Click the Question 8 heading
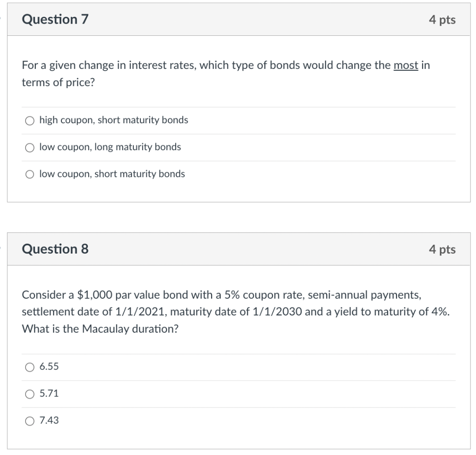The height and width of the screenshot is (455, 476). point(55,249)
